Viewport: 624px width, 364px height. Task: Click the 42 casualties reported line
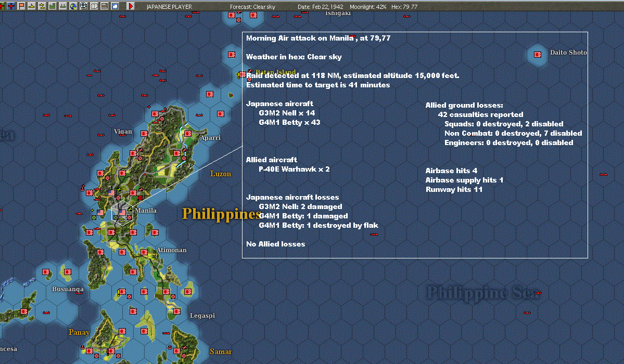tap(480, 114)
